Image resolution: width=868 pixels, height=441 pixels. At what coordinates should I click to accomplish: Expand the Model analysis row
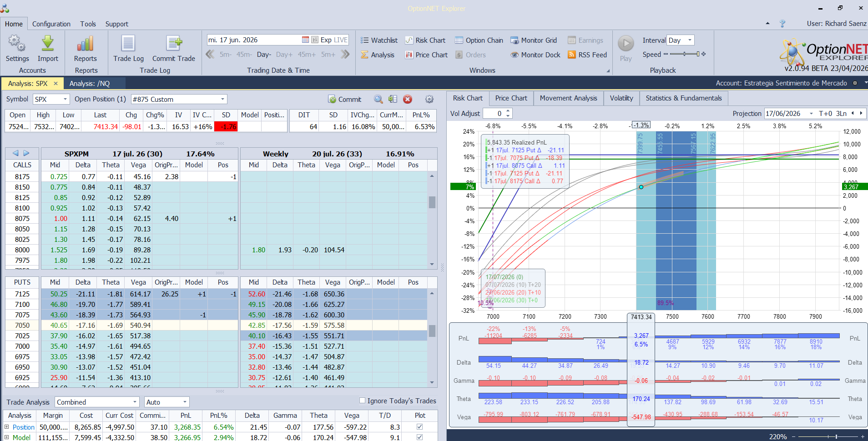pyautogui.click(x=7, y=437)
